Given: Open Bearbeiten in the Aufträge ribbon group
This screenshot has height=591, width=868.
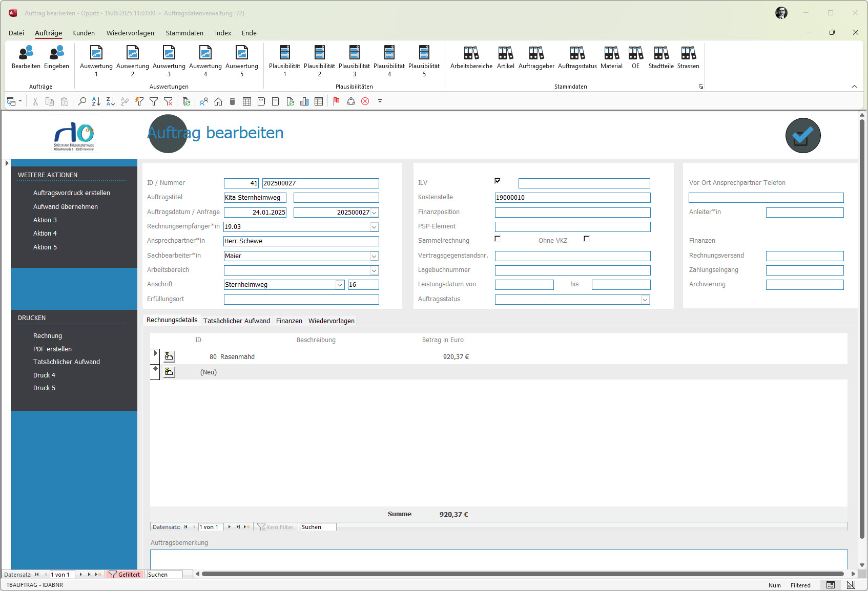Looking at the screenshot, I should [x=26, y=57].
